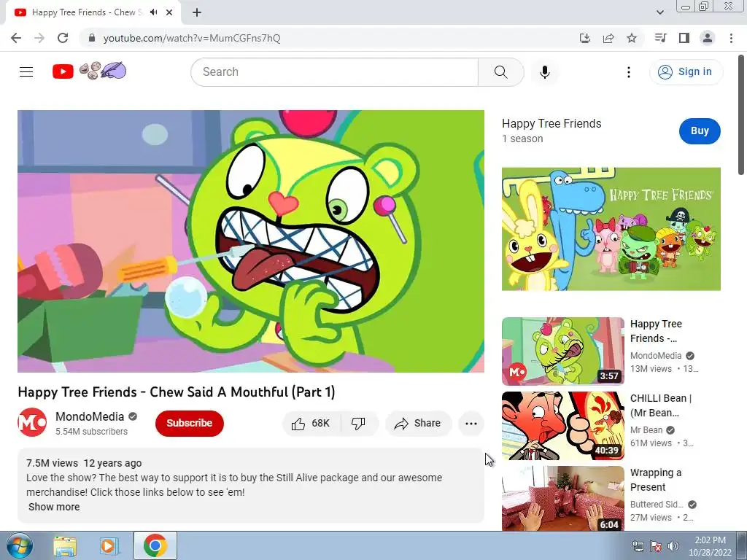Toggle Chrome side panel

684,38
